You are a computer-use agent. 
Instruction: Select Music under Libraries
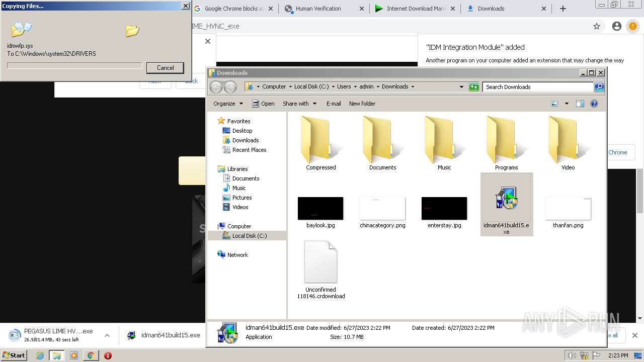pos(239,188)
